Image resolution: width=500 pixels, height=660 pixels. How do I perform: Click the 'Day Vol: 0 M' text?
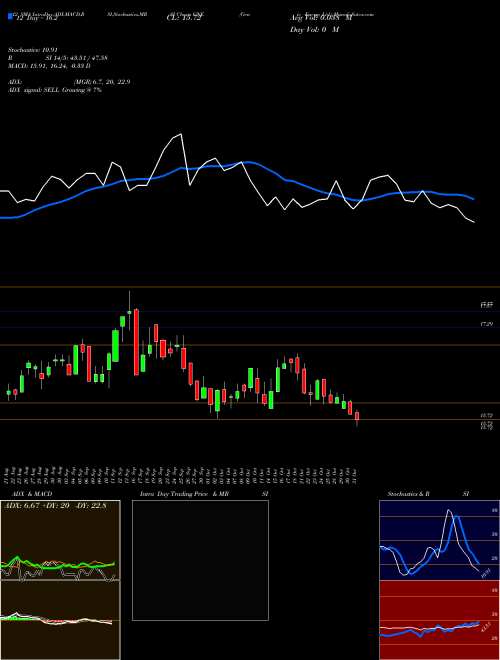point(314,30)
